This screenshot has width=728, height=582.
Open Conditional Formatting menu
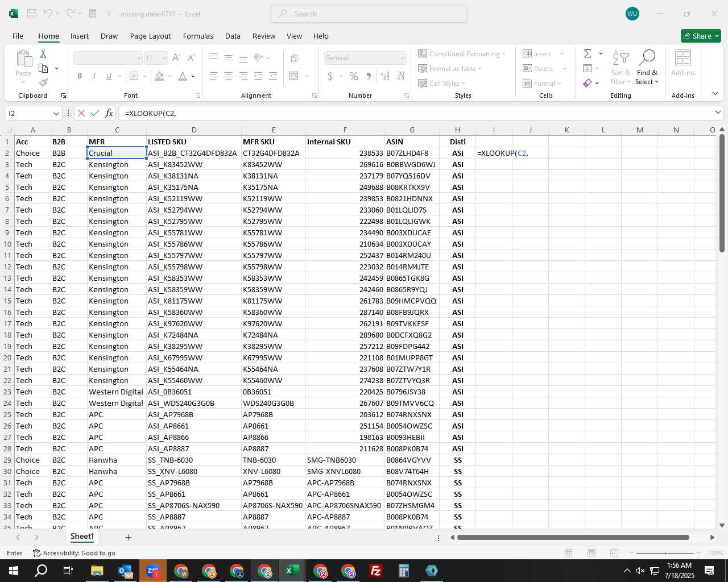pyautogui.click(x=462, y=53)
